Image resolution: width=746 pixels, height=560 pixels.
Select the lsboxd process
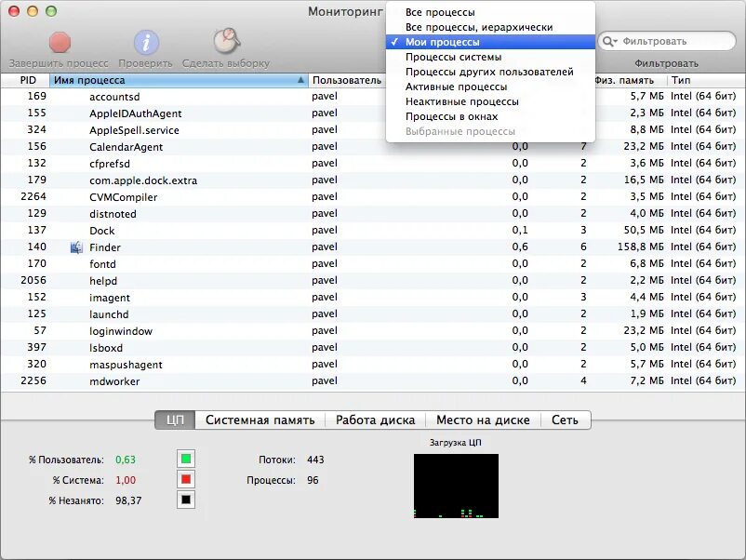coord(373,348)
